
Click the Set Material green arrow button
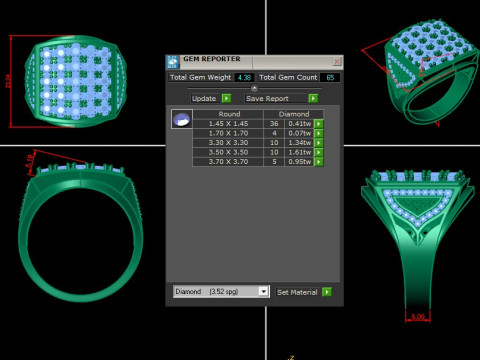coord(327,292)
